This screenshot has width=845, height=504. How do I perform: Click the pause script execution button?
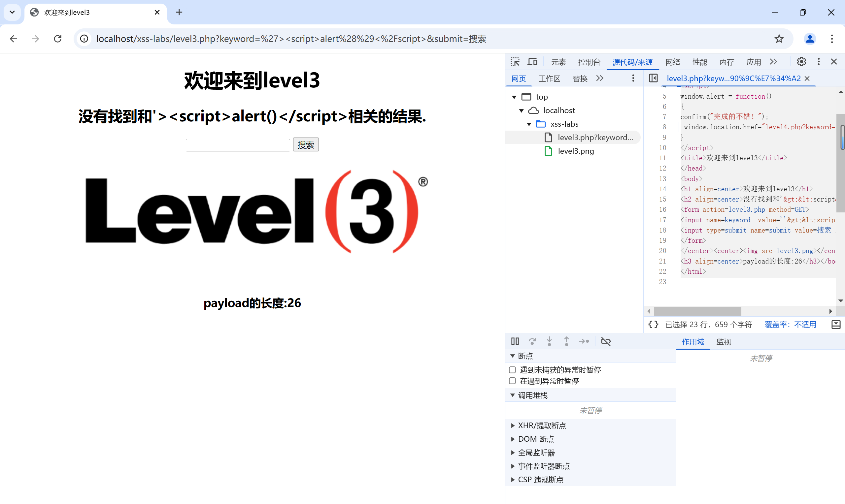(x=515, y=341)
